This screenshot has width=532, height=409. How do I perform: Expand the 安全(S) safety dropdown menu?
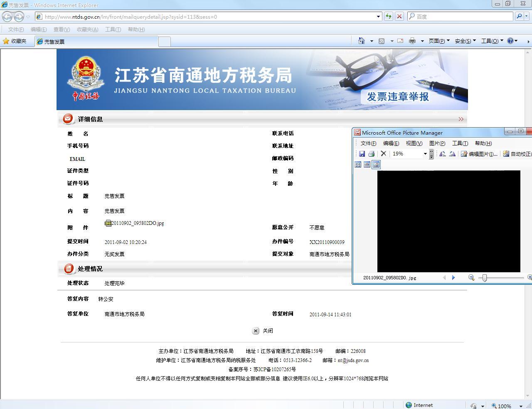coord(466,41)
